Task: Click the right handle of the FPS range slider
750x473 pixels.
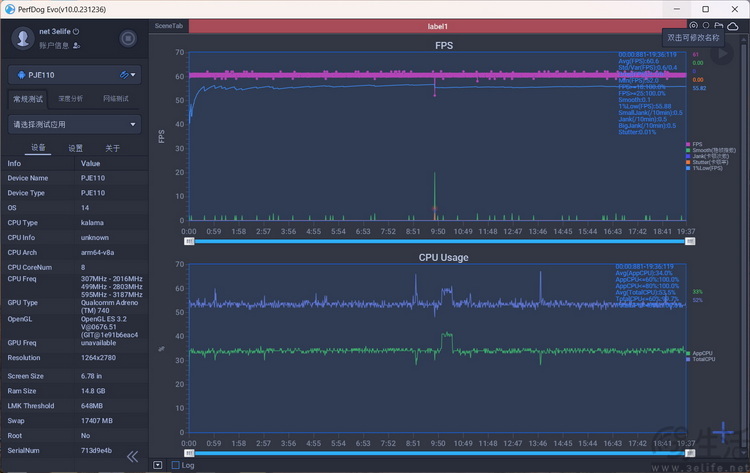Action: point(690,242)
